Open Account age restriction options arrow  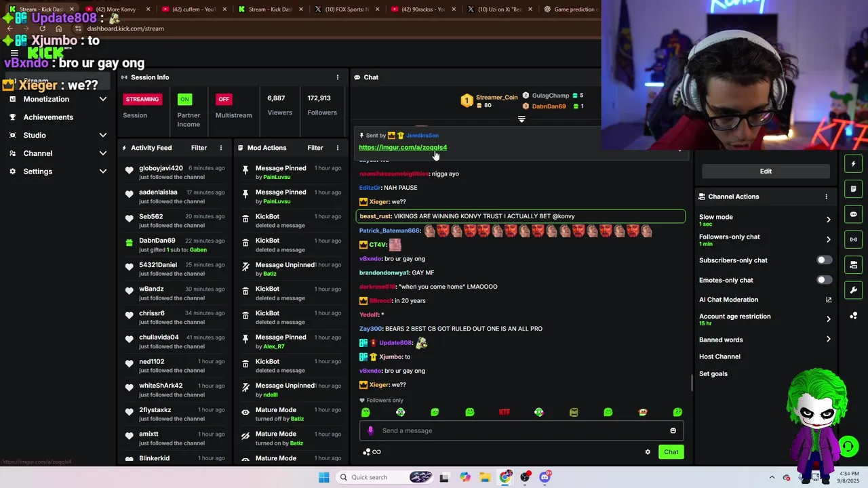[828, 319]
